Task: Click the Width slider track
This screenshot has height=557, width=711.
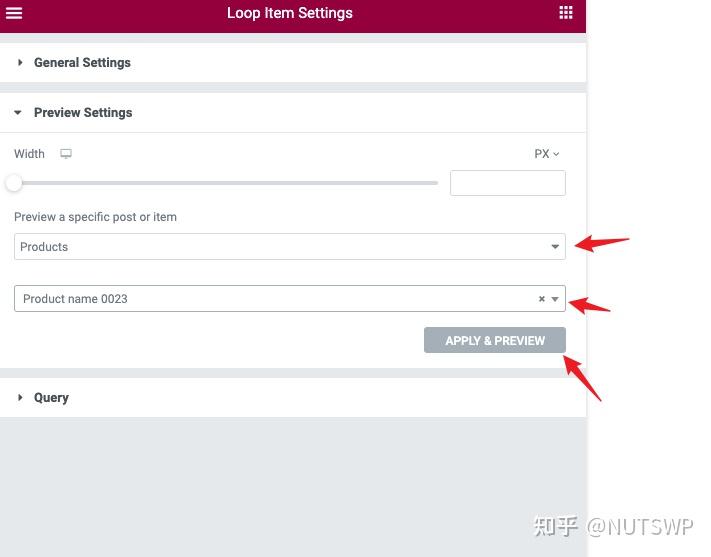Action: 227,183
